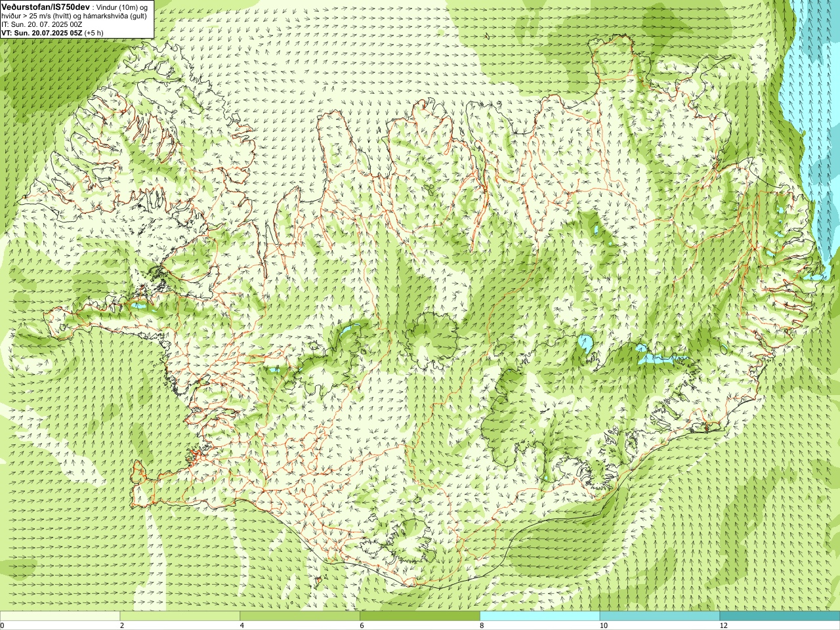Click the '4' tick label on color scale
This screenshot has width=840, height=630.
click(x=242, y=625)
